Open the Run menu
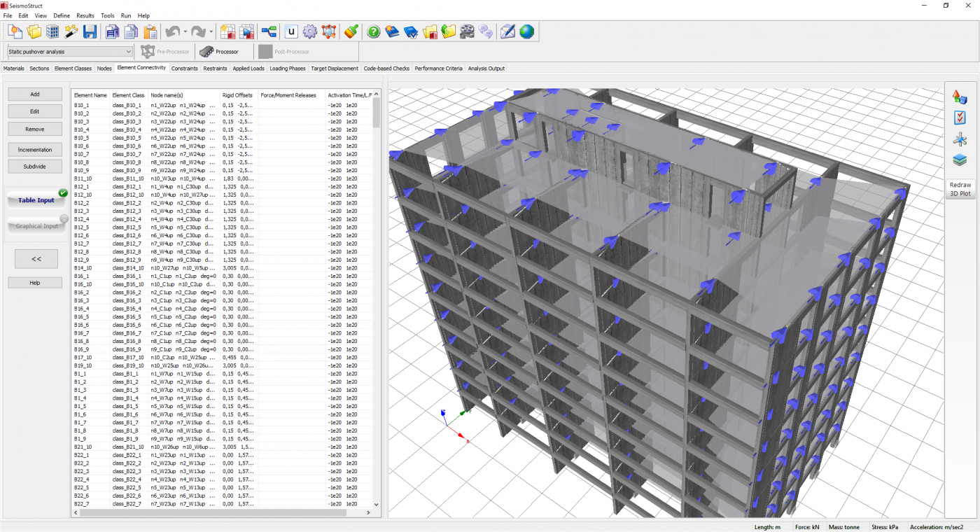The image size is (980, 532). pos(126,15)
